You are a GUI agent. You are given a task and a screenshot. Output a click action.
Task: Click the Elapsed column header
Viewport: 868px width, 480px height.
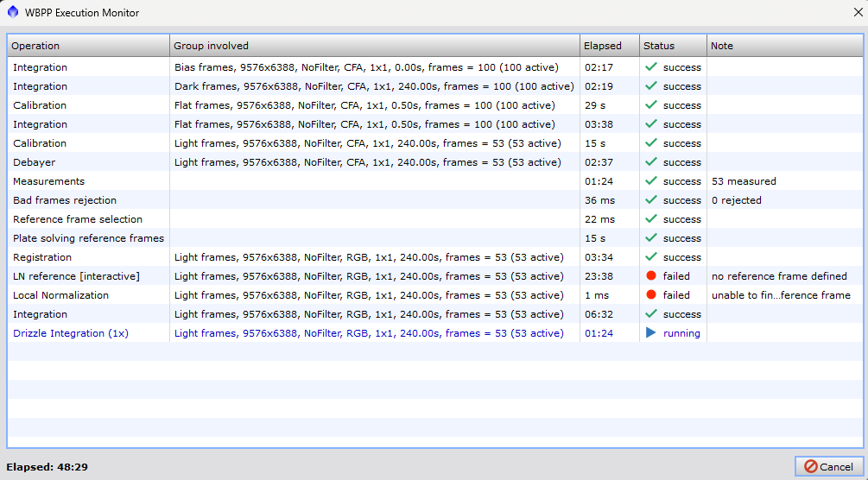(610, 46)
